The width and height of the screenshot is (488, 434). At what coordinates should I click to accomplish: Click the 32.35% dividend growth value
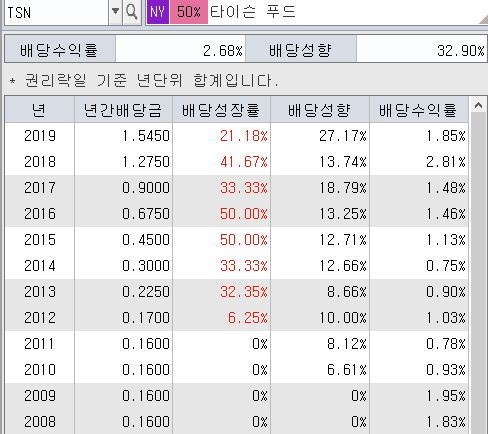(244, 292)
